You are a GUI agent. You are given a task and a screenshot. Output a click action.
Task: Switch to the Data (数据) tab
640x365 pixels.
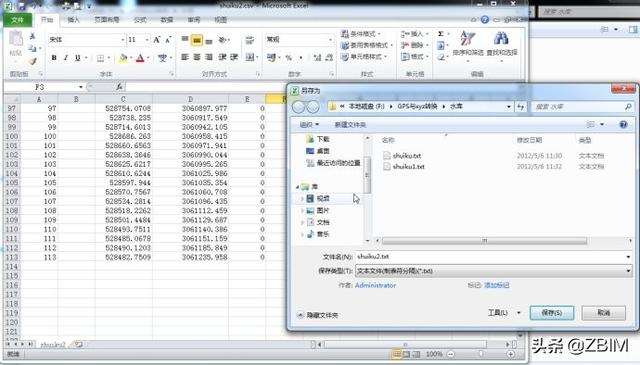pos(167,20)
